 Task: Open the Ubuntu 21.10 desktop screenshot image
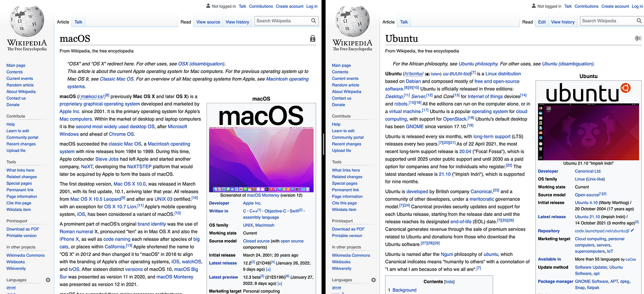click(589, 132)
